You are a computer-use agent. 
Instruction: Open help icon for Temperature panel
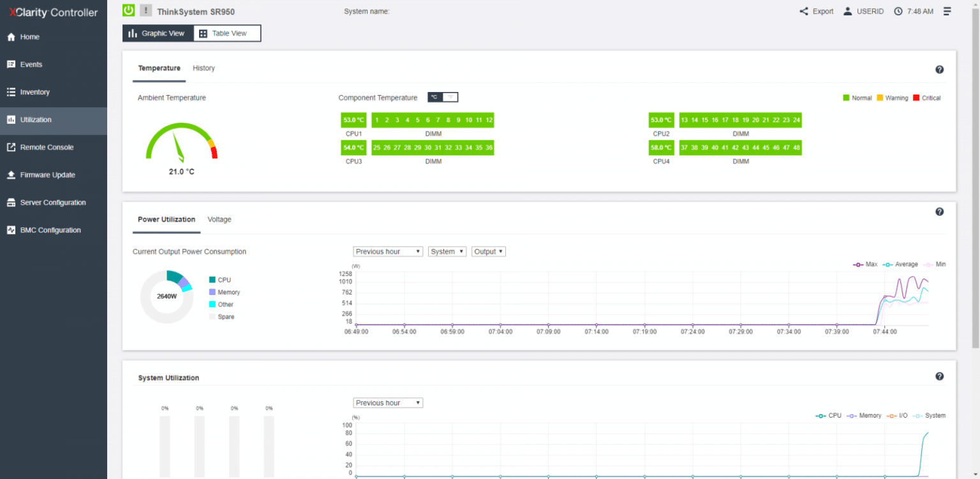tap(939, 70)
